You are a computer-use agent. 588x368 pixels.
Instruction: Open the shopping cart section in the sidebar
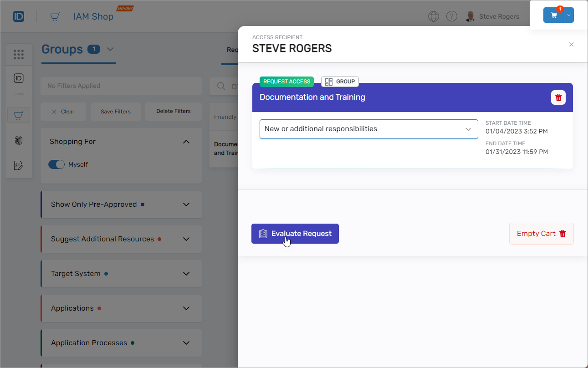[18, 115]
